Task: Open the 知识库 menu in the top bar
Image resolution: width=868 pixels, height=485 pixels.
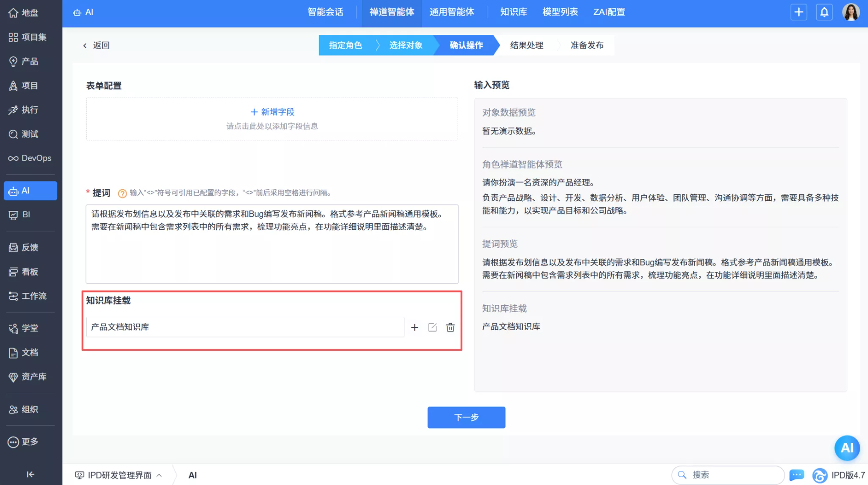Action: pyautogui.click(x=513, y=12)
